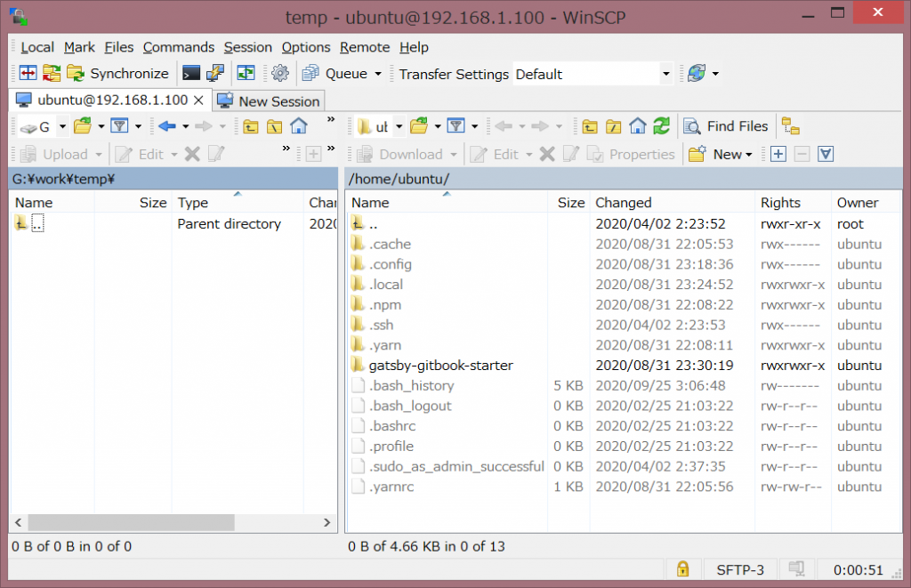
Task: Toggle remote directory tree icon
Action: (x=790, y=125)
